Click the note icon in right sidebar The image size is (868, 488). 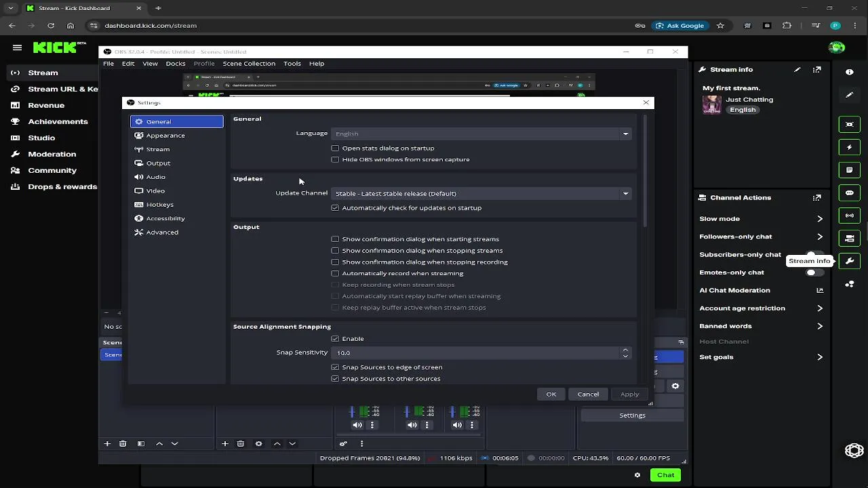click(850, 170)
